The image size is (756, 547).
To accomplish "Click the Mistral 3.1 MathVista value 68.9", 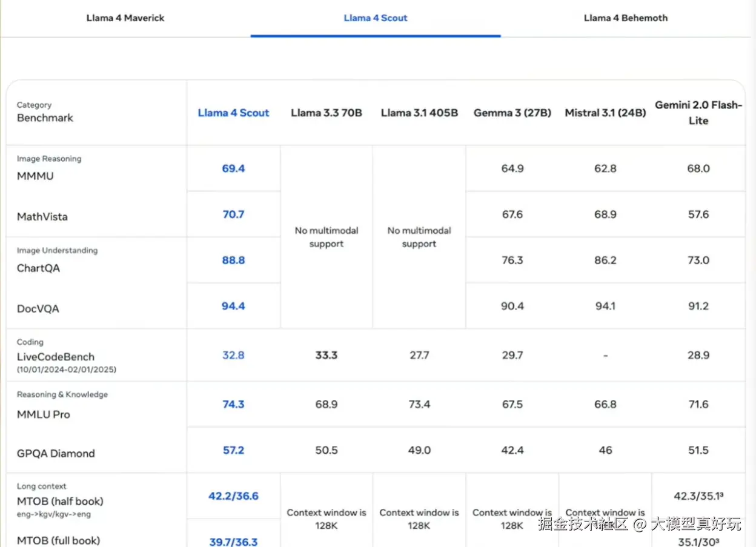I will (x=605, y=214).
